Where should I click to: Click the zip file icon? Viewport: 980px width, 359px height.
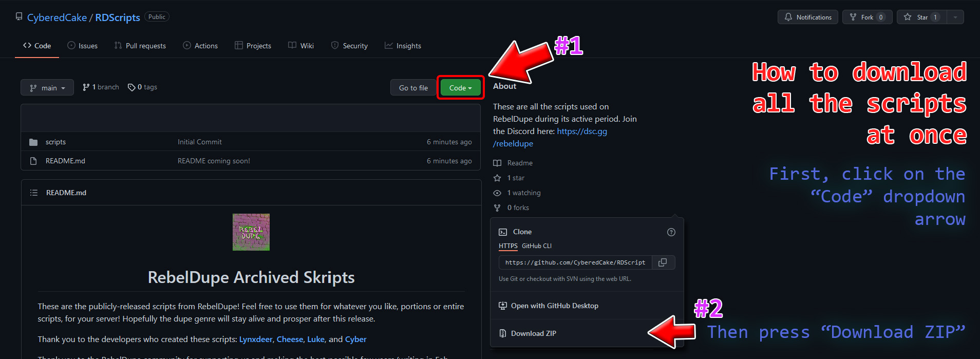pos(503,333)
